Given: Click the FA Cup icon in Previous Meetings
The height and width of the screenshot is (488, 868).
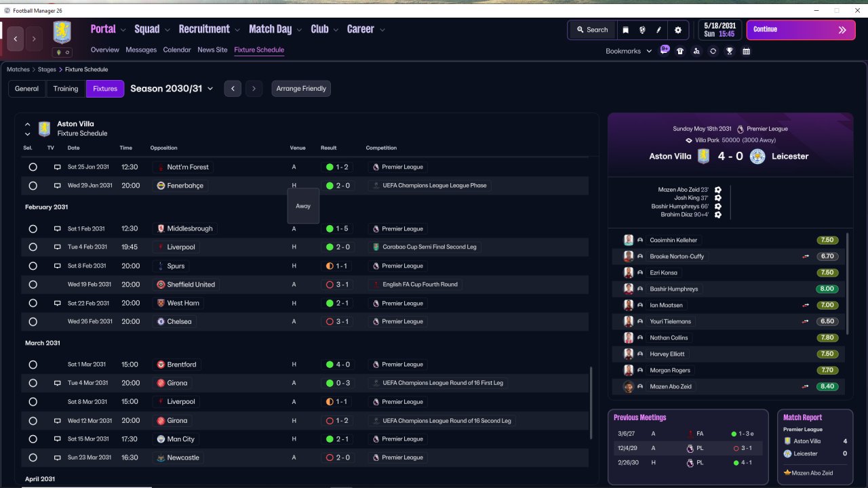Looking at the screenshot, I should 690,433.
